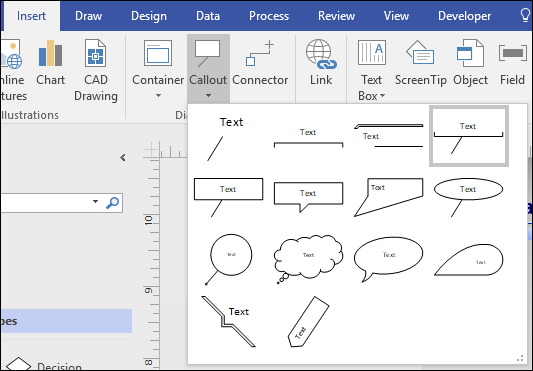Click the Field icon
This screenshot has height=371, width=533.
tap(513, 53)
